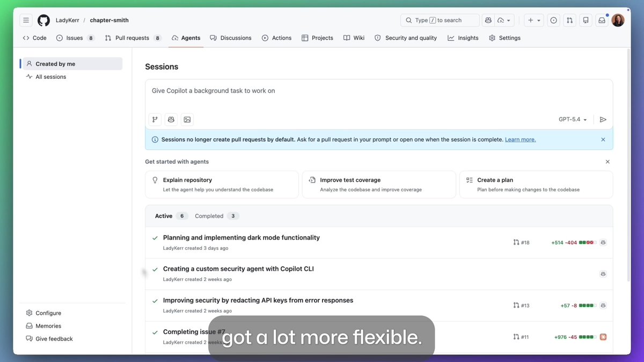Open Copilot chat icon in header

point(488,20)
